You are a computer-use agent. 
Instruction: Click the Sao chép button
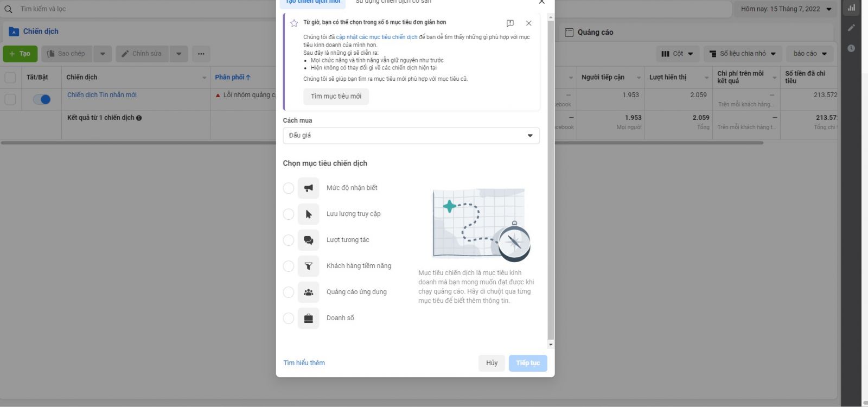[66, 54]
